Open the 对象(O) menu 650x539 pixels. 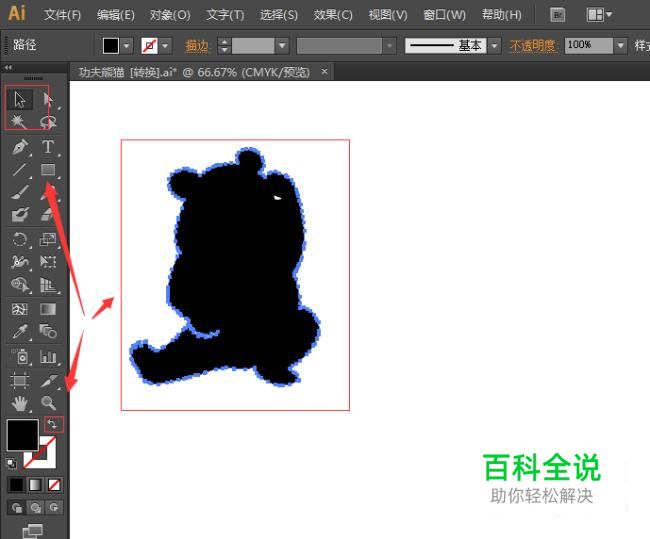170,15
